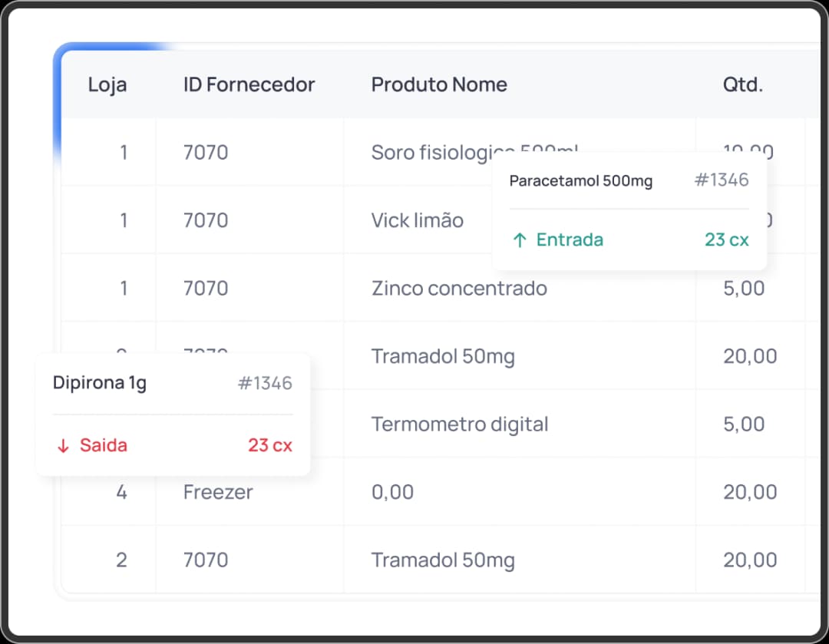Click the red 23 cx amount
Viewport: 829px width, 644px height.
pos(269,445)
